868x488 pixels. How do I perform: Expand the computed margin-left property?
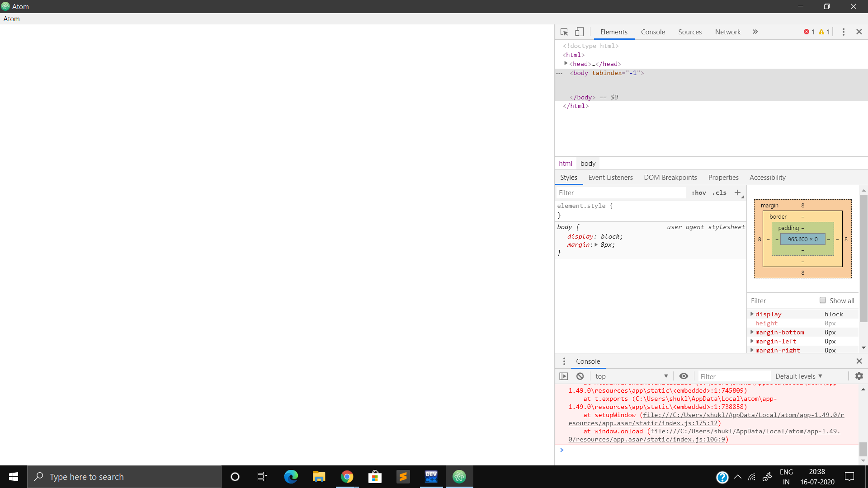coord(752,341)
